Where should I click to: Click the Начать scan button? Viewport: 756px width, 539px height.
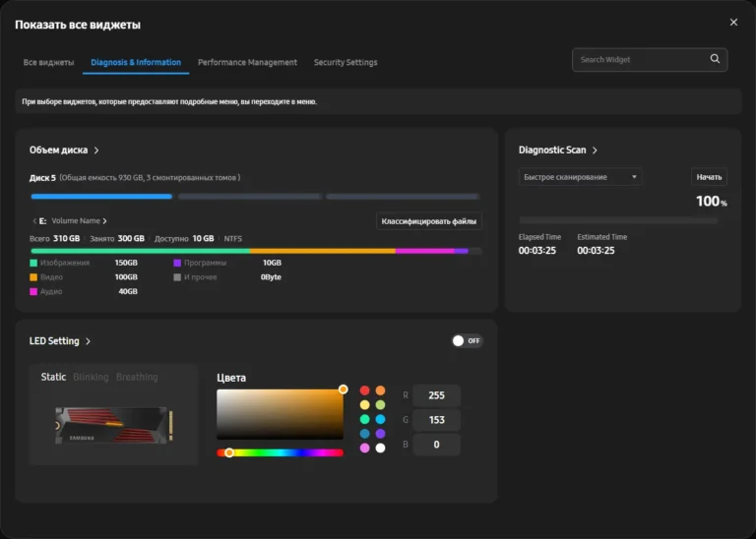[x=709, y=177]
